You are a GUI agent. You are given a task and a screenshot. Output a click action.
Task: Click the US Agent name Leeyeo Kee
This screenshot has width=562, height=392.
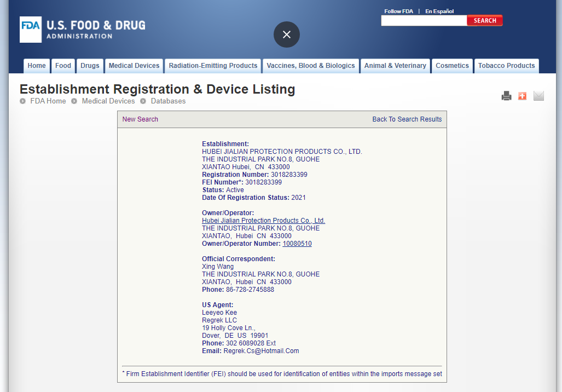(x=219, y=313)
